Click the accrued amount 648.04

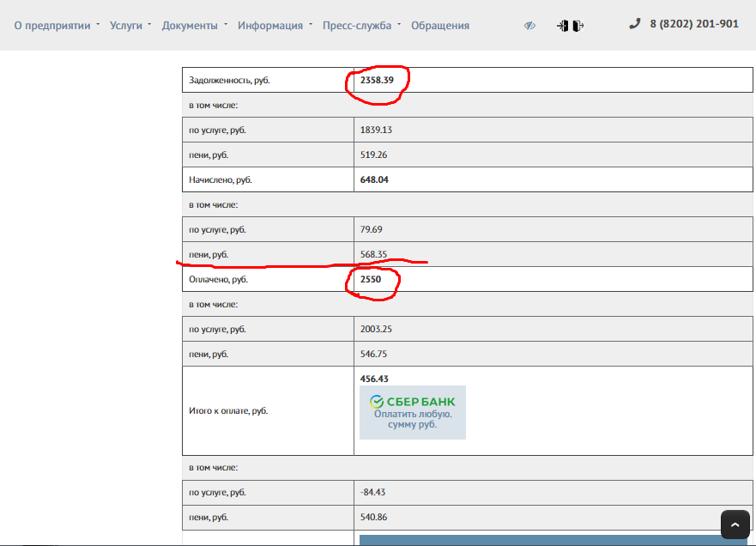375,180
